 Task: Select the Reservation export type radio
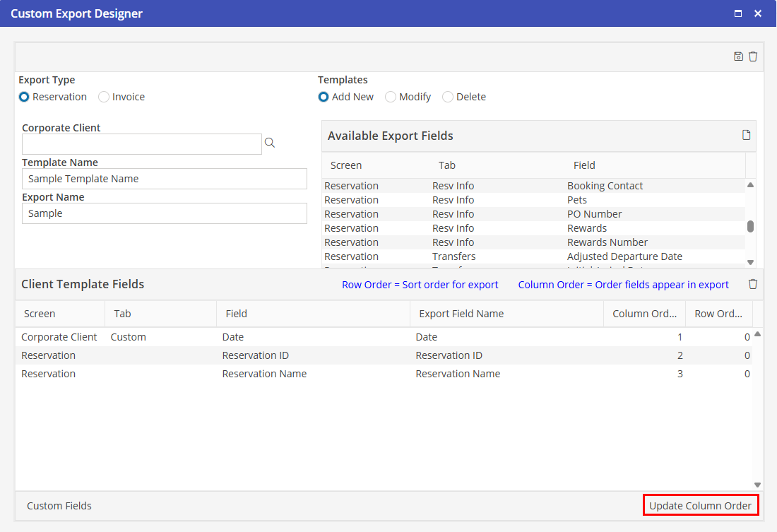25,97
